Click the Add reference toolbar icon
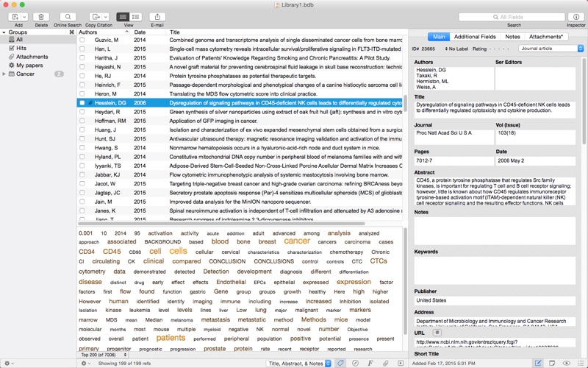 point(15,17)
